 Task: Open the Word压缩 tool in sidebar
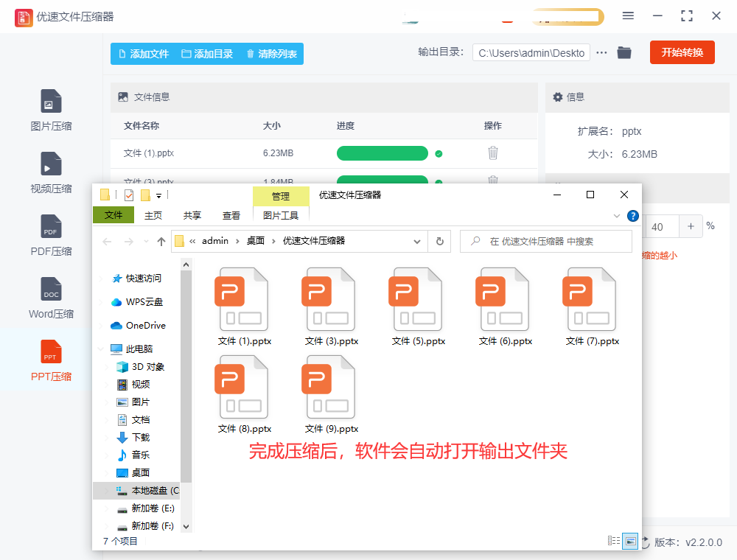(x=51, y=298)
